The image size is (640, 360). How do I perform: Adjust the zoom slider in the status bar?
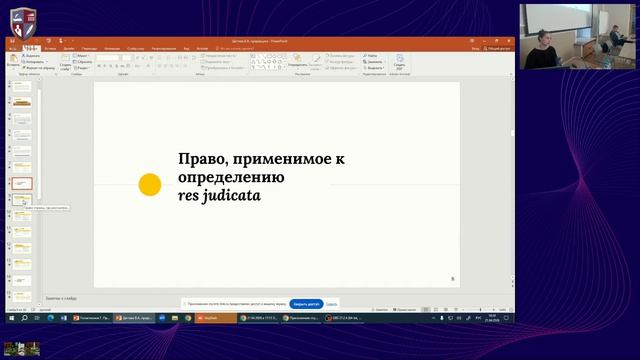click(x=480, y=310)
